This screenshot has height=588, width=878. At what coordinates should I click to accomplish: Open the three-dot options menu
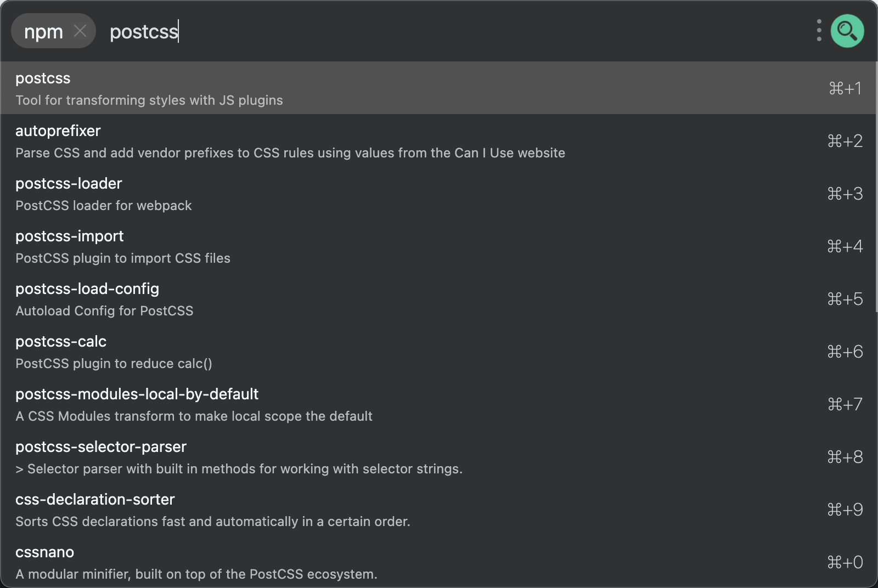coord(819,31)
